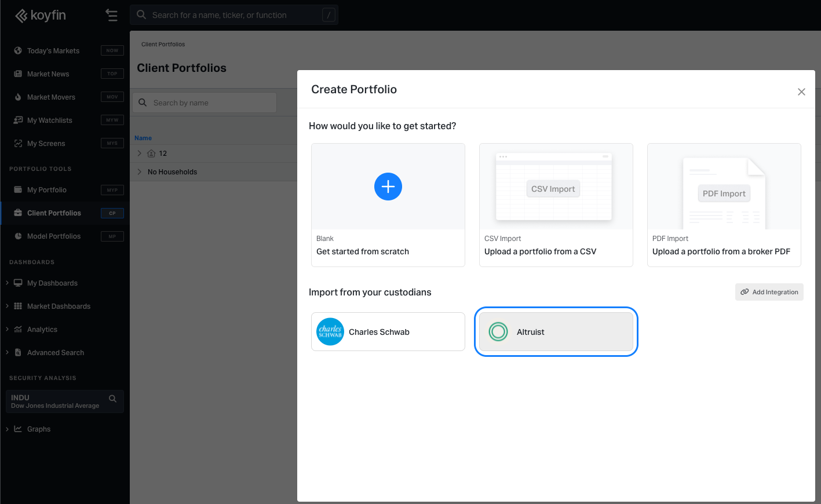Viewport: 821px width, 504px height.
Task: Open Today's Markets globe icon
Action: 18,50
